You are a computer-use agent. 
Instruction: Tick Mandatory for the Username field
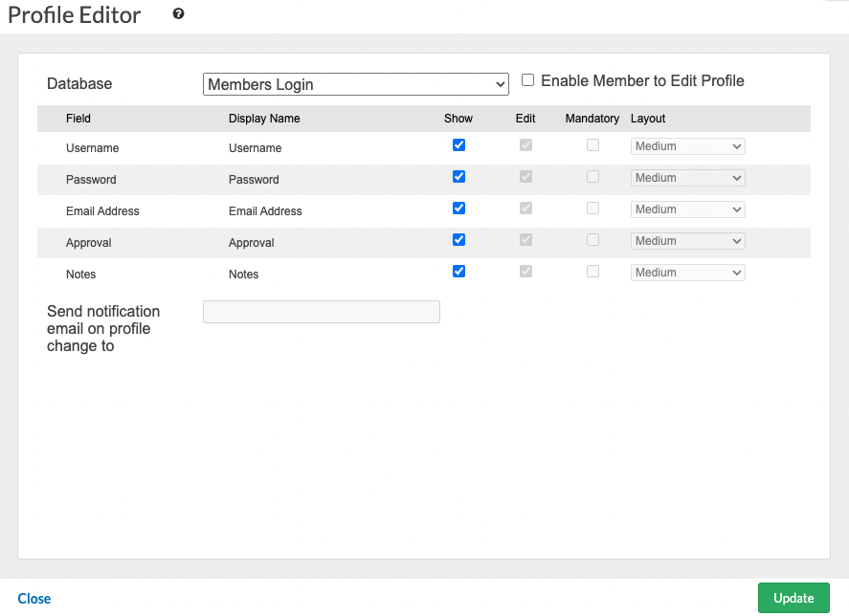[x=592, y=145]
